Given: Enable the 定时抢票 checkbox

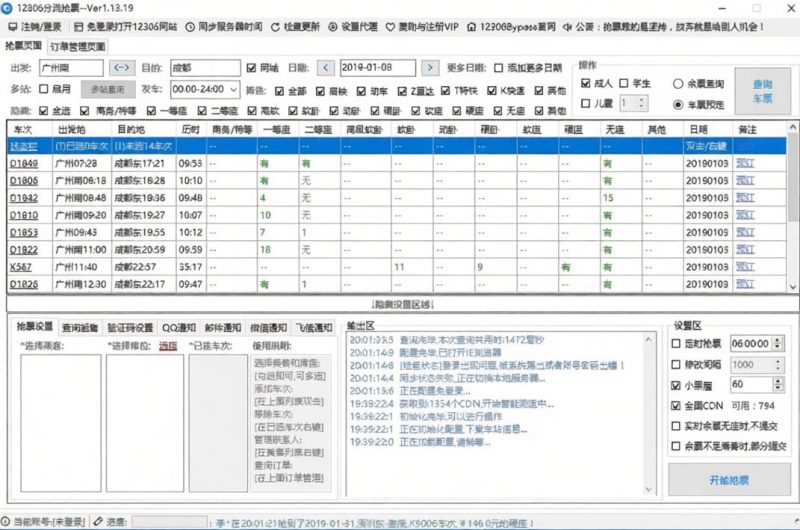Looking at the screenshot, I should [676, 344].
